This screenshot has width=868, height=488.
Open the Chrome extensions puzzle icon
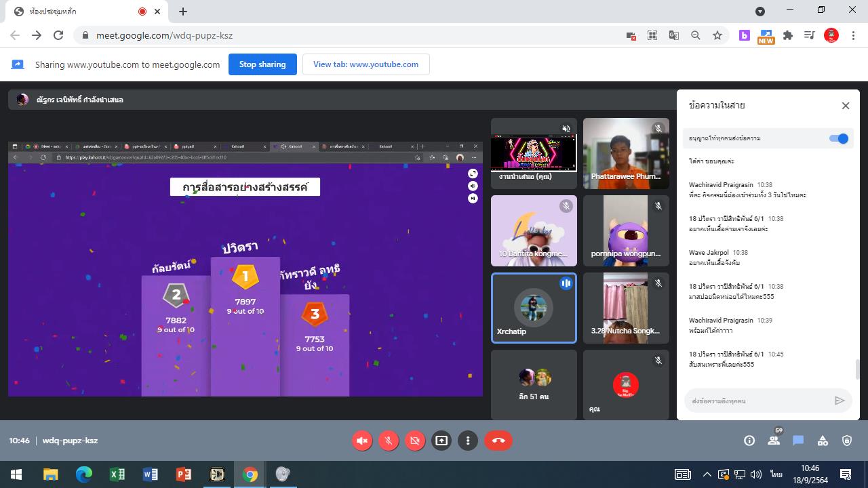tap(788, 35)
